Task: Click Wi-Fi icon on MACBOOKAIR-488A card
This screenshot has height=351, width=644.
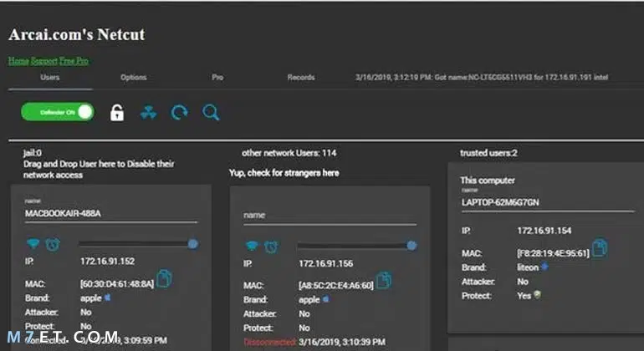Action: pyautogui.click(x=33, y=244)
